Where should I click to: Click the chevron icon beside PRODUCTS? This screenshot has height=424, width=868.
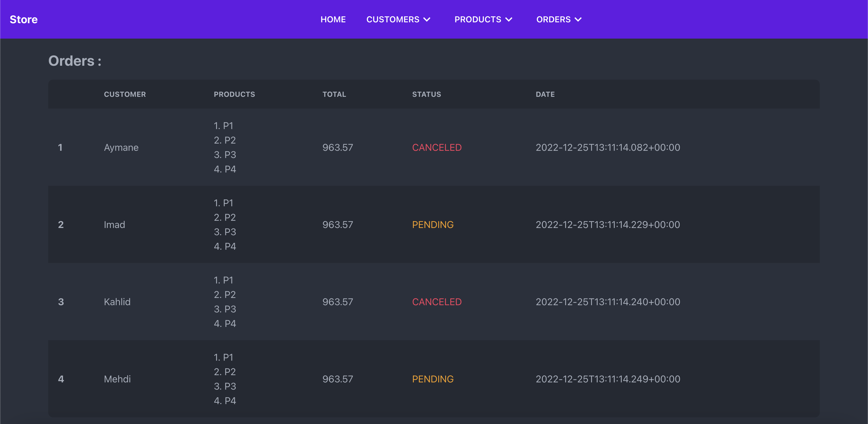[509, 20]
